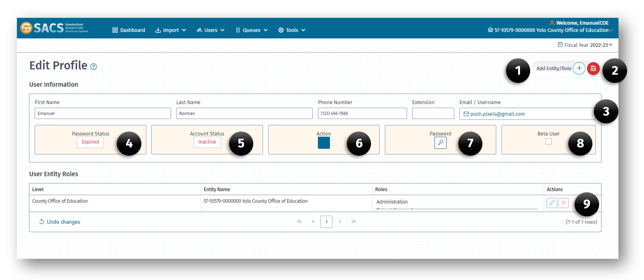Click the Add Entity/Role plus icon
Screen dimensions: 644x280
tap(579, 68)
